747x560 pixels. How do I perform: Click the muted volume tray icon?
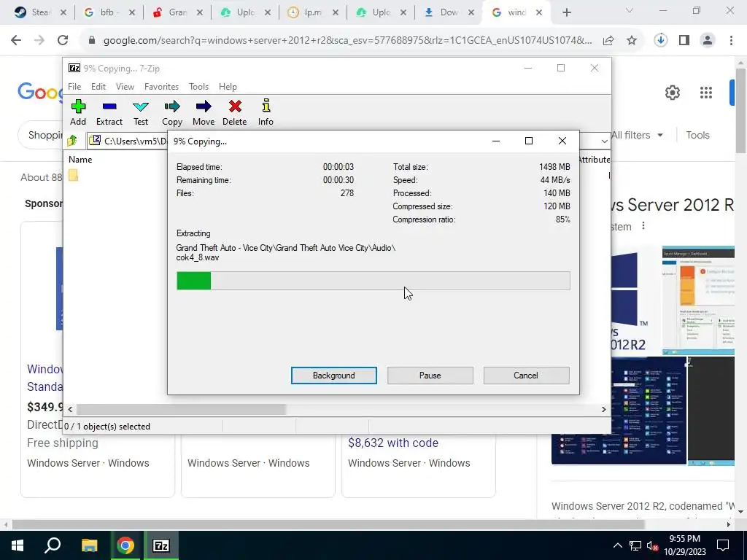(x=653, y=545)
